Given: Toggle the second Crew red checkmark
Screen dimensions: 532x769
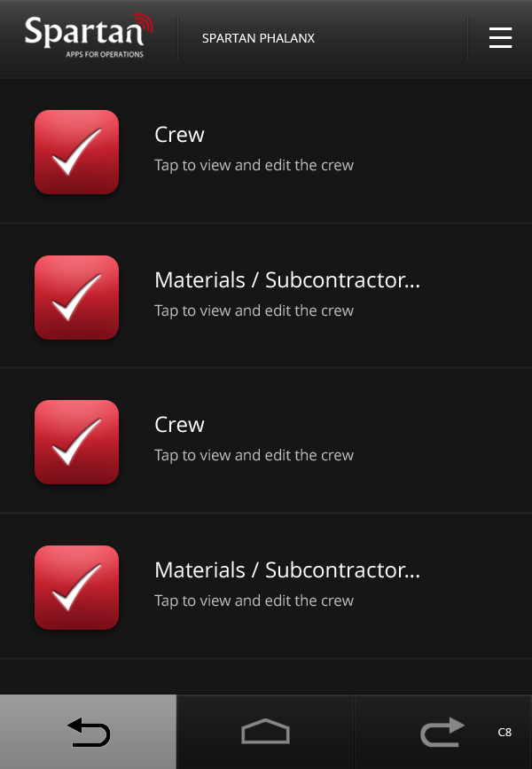Looking at the screenshot, I should (x=76, y=442).
